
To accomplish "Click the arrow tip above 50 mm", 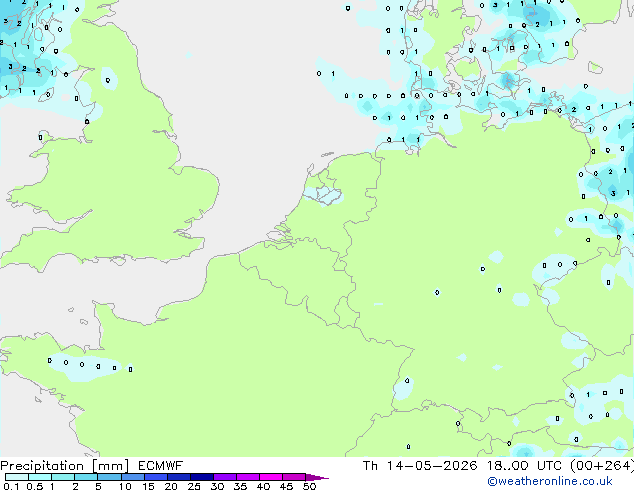I will [317, 477].
